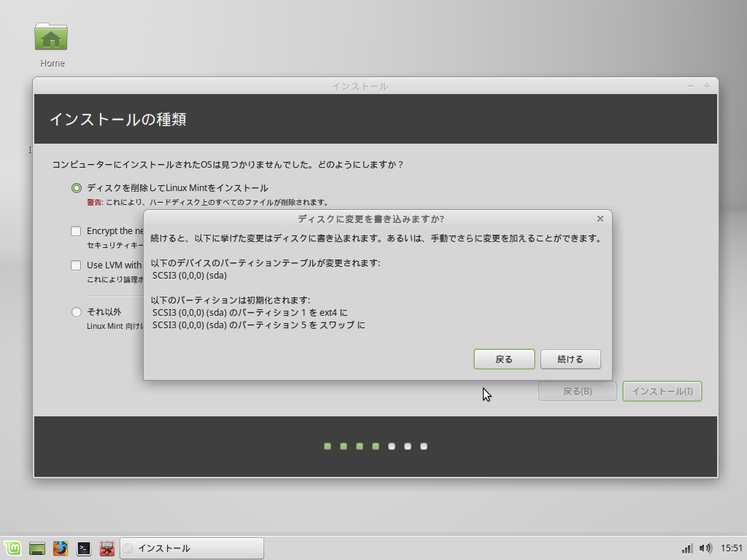Viewport: 747px width, 560px height.
Task: Open the volume control in the tray
Action: [705, 548]
